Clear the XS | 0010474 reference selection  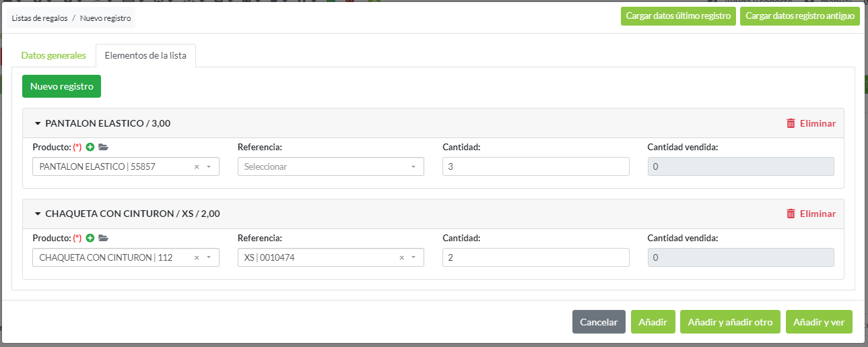tap(402, 257)
